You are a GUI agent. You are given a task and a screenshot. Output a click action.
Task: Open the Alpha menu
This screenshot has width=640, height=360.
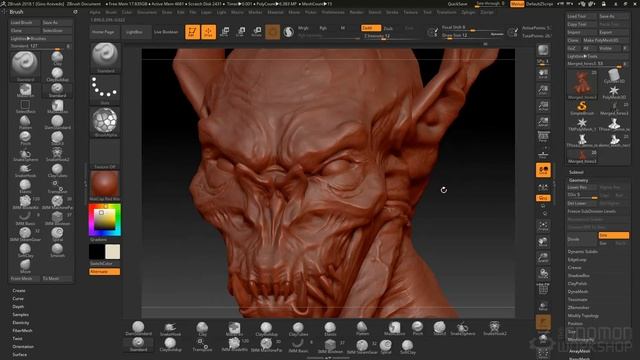tap(95, 12)
